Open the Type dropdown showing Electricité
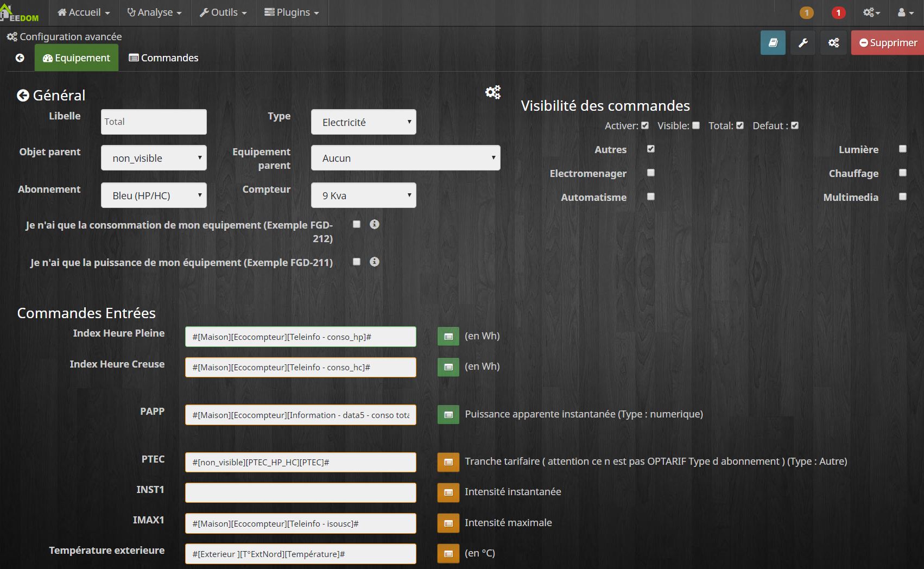The width and height of the screenshot is (924, 569). pyautogui.click(x=364, y=122)
